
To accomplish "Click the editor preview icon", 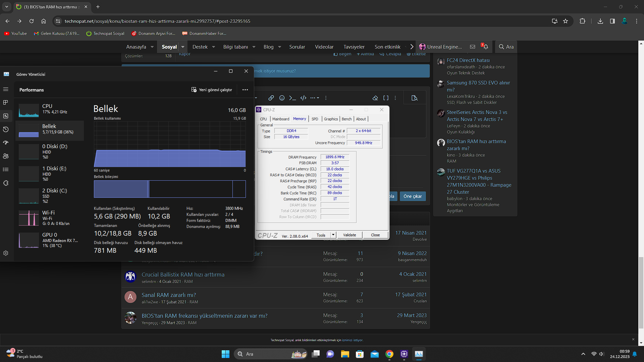I will tap(415, 98).
